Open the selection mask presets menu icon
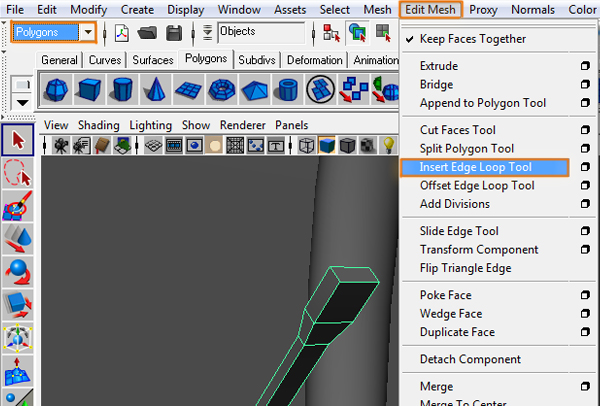Image resolution: width=600 pixels, height=406 pixels. [x=207, y=33]
